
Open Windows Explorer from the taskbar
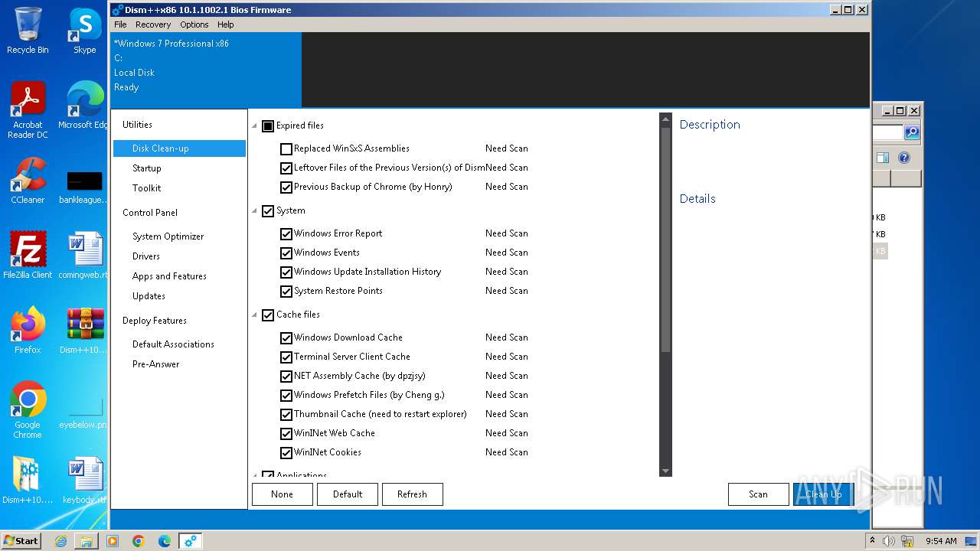pos(87,541)
